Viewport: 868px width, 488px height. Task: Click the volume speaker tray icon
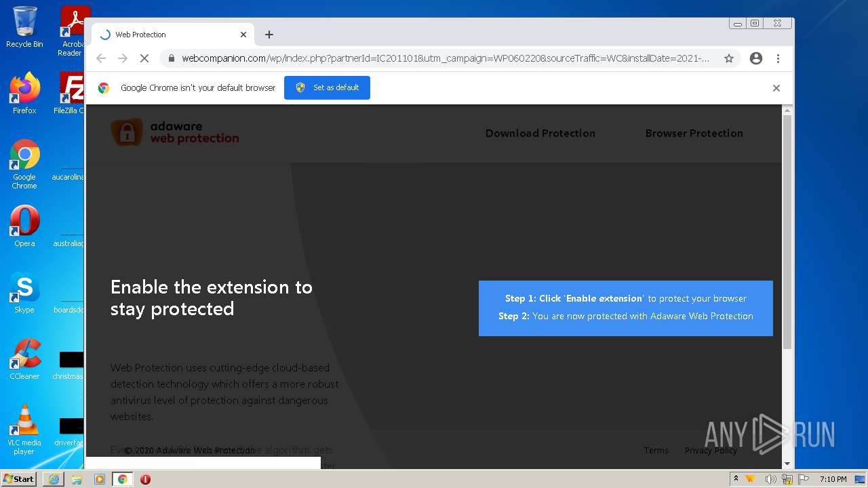coord(770,479)
